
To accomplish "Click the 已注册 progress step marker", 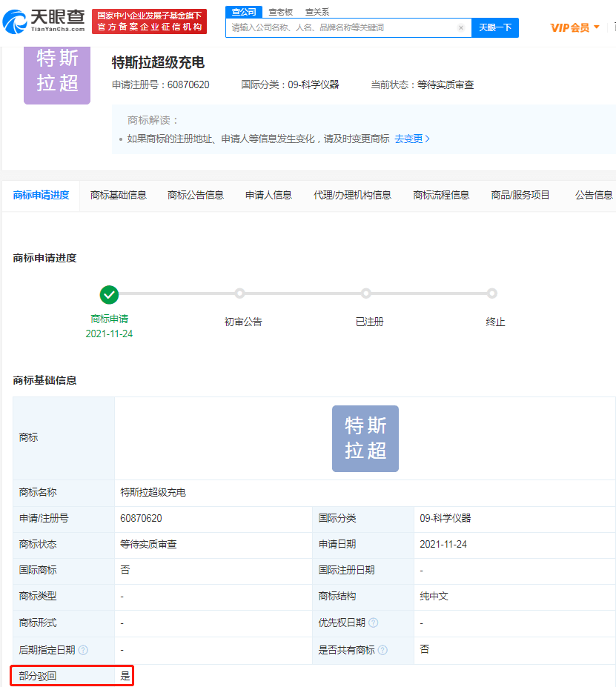I will tap(365, 293).
